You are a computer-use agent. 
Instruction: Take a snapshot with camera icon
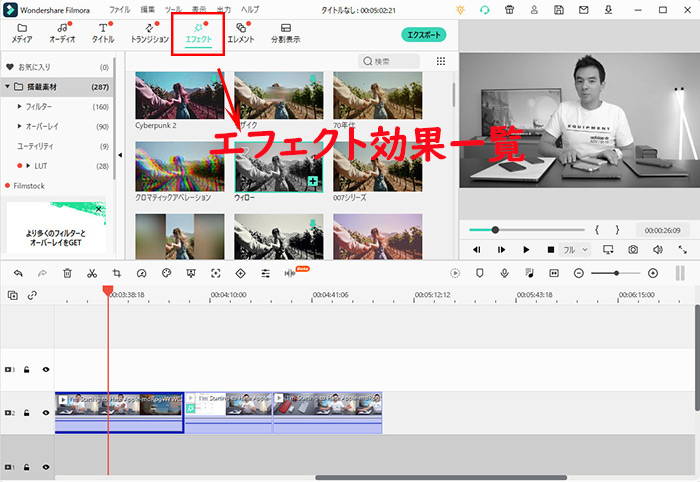pyautogui.click(x=633, y=250)
